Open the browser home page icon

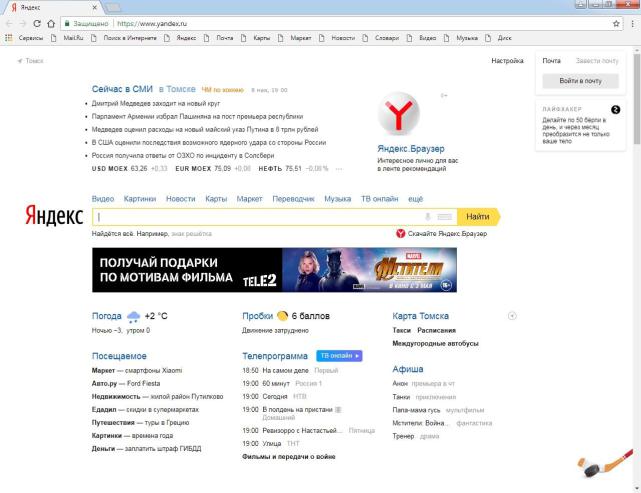51,24
